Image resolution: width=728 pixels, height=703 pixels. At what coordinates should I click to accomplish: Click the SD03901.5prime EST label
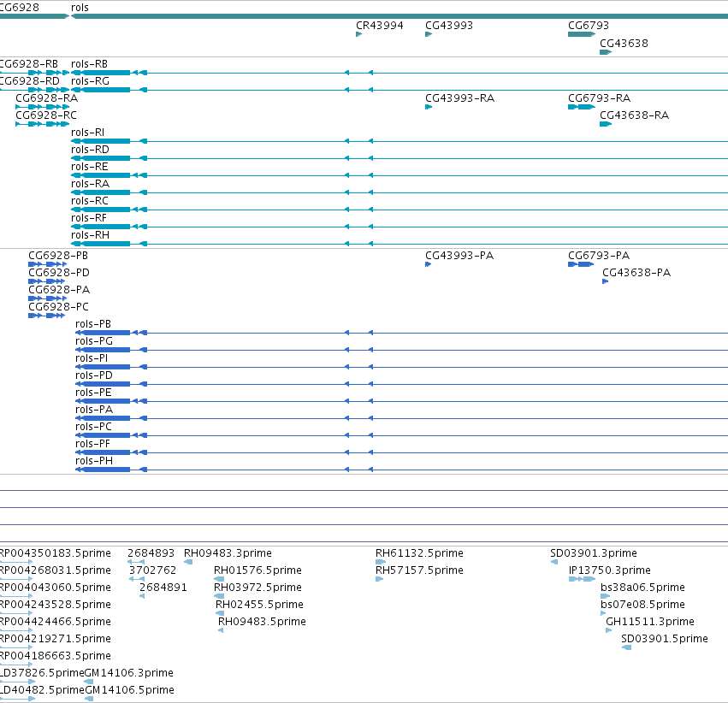click(x=665, y=639)
